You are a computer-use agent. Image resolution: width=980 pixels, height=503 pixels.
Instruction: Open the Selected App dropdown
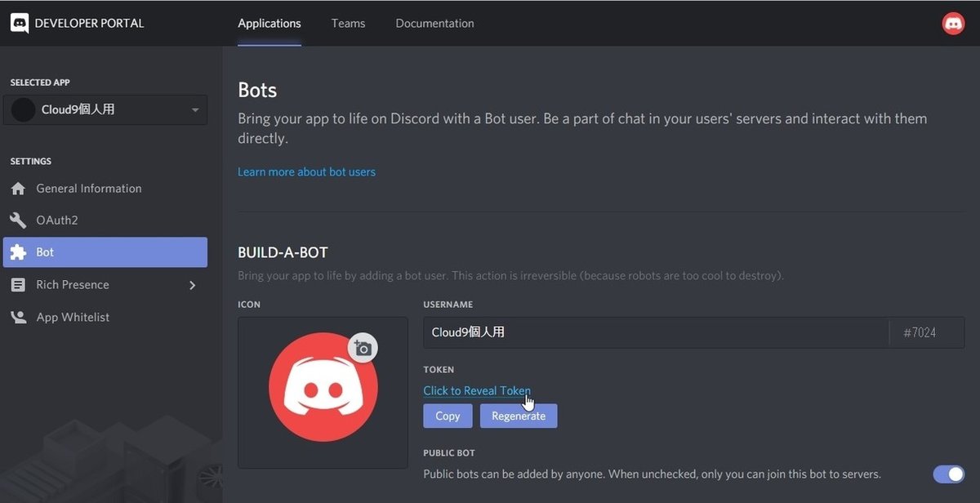[105, 109]
